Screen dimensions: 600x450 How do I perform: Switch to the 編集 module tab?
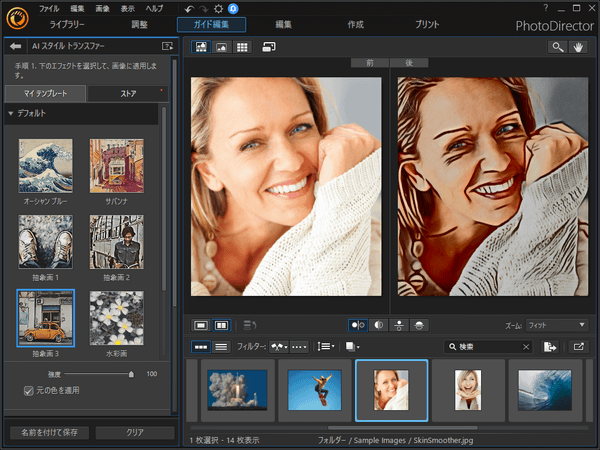pos(284,24)
